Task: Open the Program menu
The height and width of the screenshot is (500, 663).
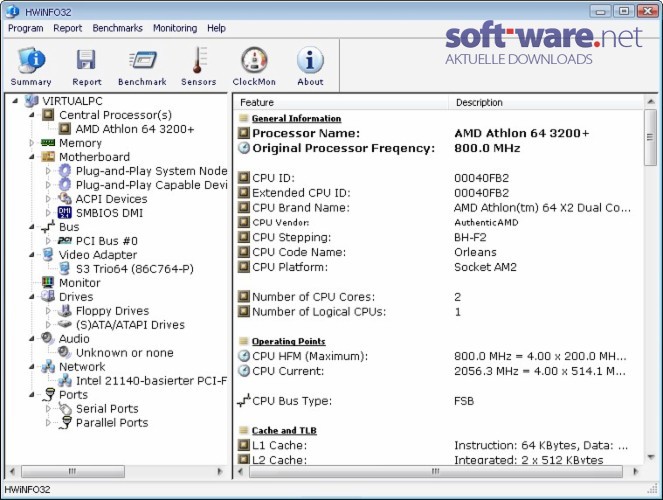Action: point(26,28)
